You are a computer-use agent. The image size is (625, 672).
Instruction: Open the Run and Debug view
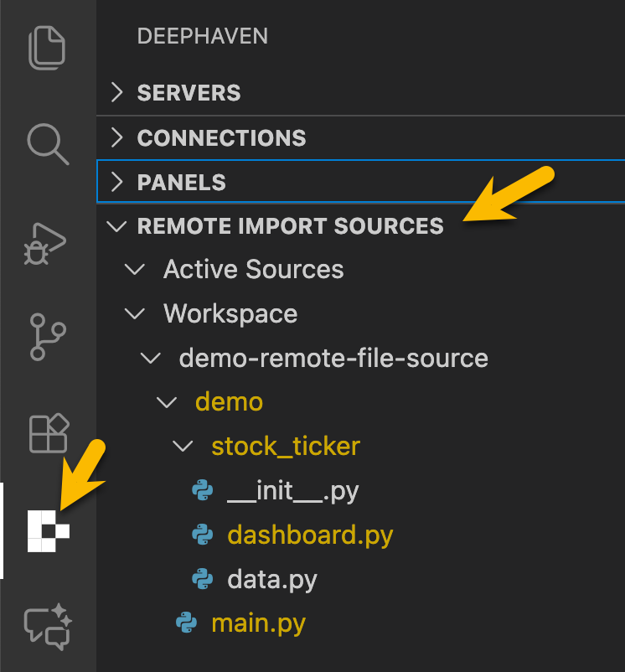tap(48, 240)
